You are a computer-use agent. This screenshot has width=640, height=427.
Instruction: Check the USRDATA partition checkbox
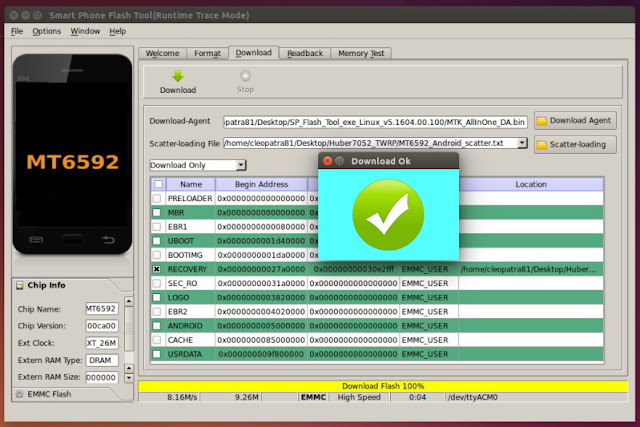157,354
